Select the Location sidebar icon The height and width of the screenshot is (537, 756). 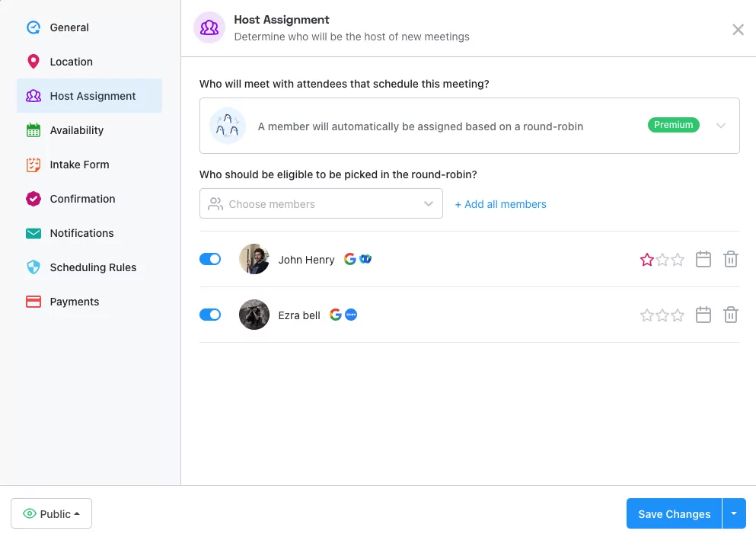tap(33, 62)
